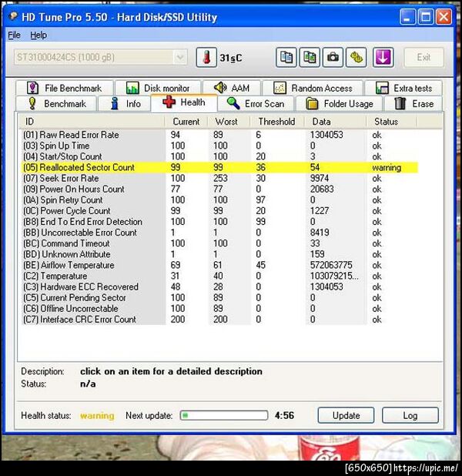Sort by the Worst column header
This screenshot has width=462, height=476.
point(229,122)
